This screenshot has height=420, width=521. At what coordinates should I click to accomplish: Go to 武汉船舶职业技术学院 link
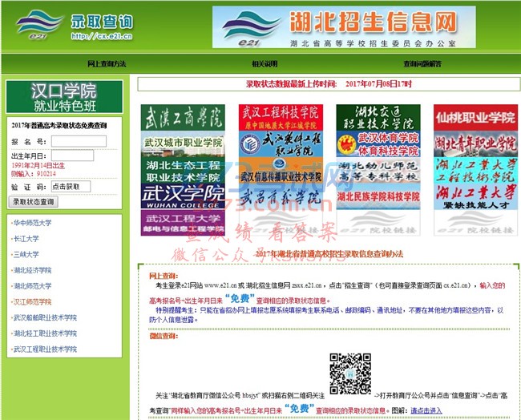coord(45,317)
